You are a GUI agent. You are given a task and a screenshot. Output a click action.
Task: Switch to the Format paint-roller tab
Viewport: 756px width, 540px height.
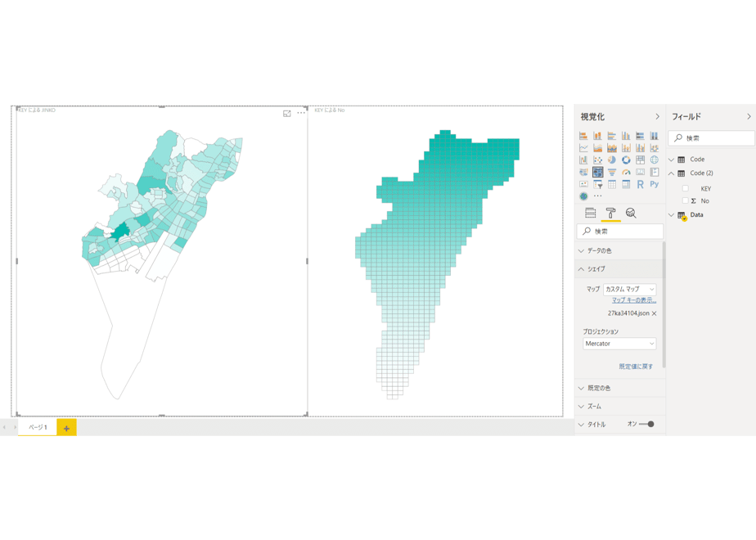point(611,213)
